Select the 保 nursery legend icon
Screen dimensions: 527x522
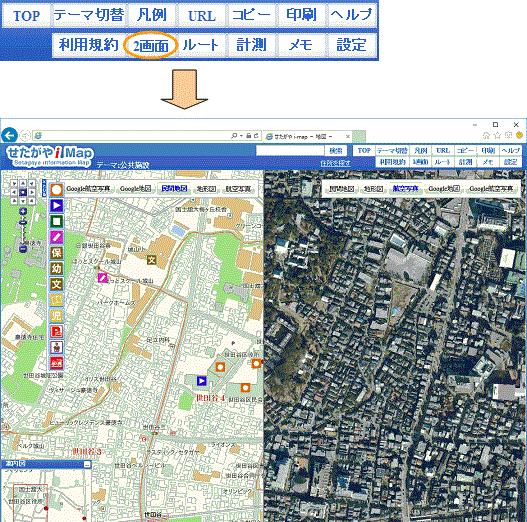(x=56, y=253)
